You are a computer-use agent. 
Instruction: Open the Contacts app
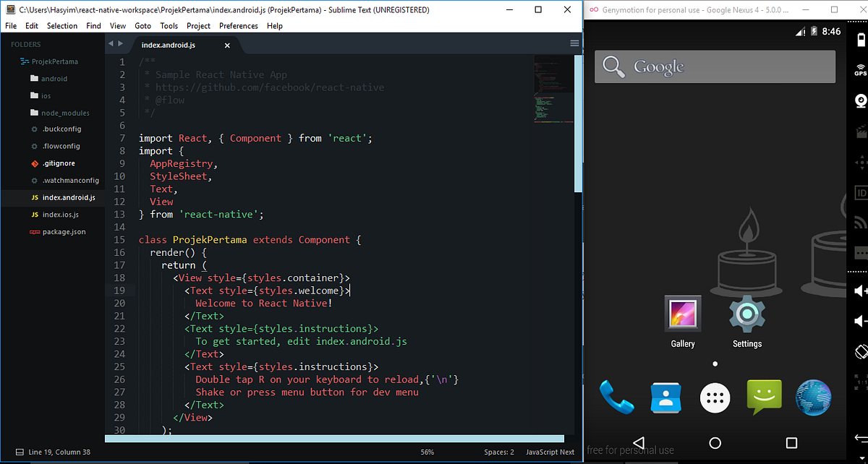click(665, 398)
